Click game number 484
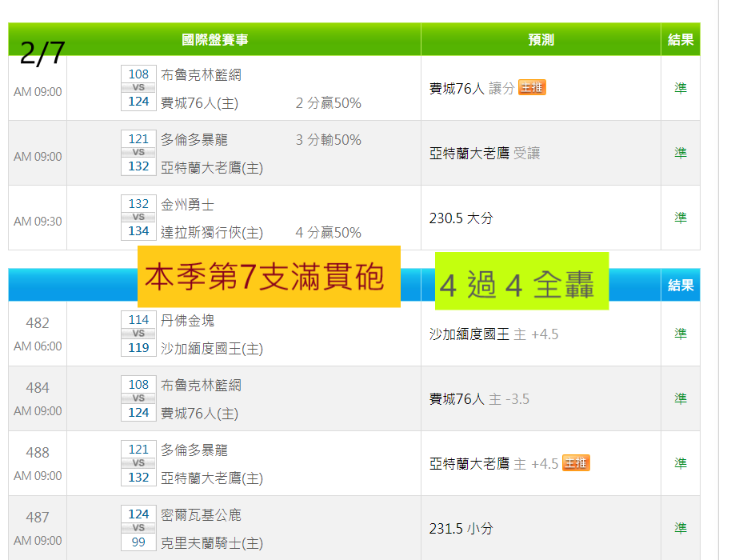Image resolution: width=735 pixels, height=560 pixels. click(x=38, y=387)
